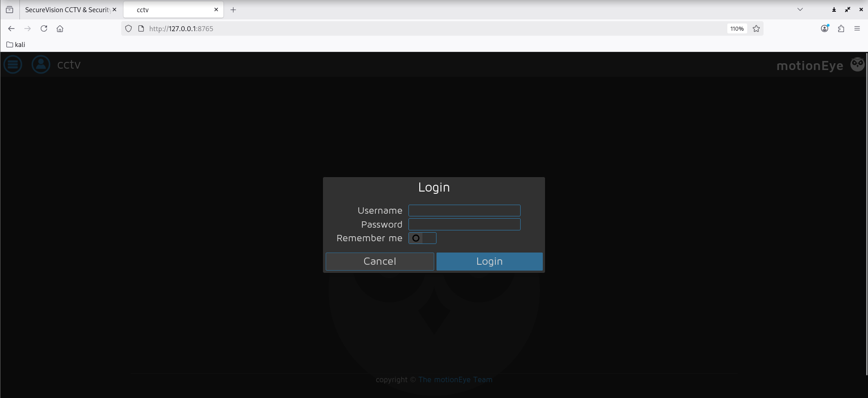Focus the Password input field
The width and height of the screenshot is (868, 398).
pos(464,225)
